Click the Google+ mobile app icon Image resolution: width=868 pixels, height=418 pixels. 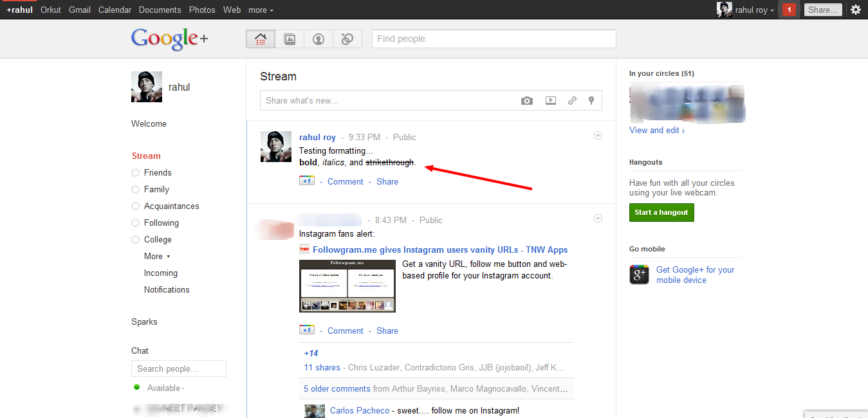(x=639, y=275)
